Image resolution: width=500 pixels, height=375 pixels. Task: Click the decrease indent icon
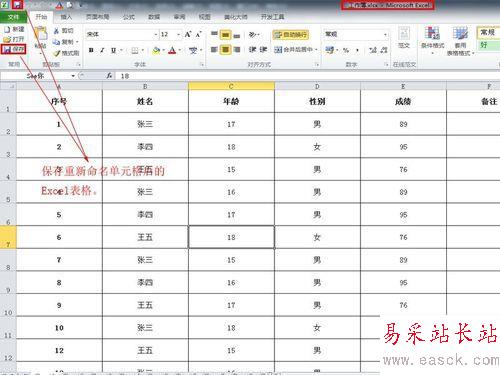coord(252,50)
